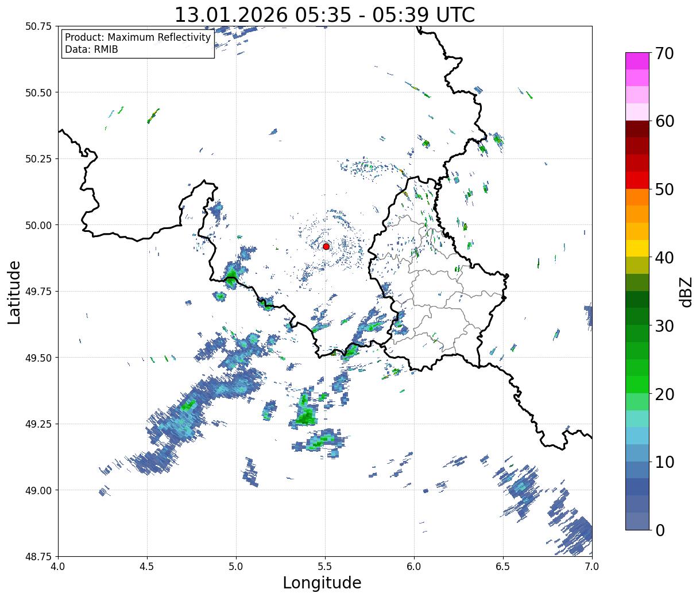700x597 pixels.
Task: Click the orange swatch just below 50 dBZ
Action: [637, 197]
